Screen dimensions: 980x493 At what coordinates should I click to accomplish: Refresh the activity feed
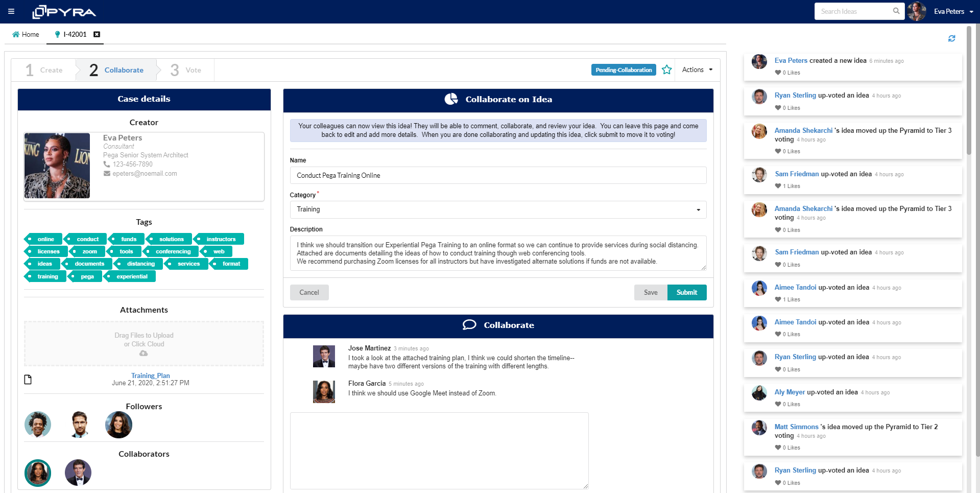click(x=952, y=38)
